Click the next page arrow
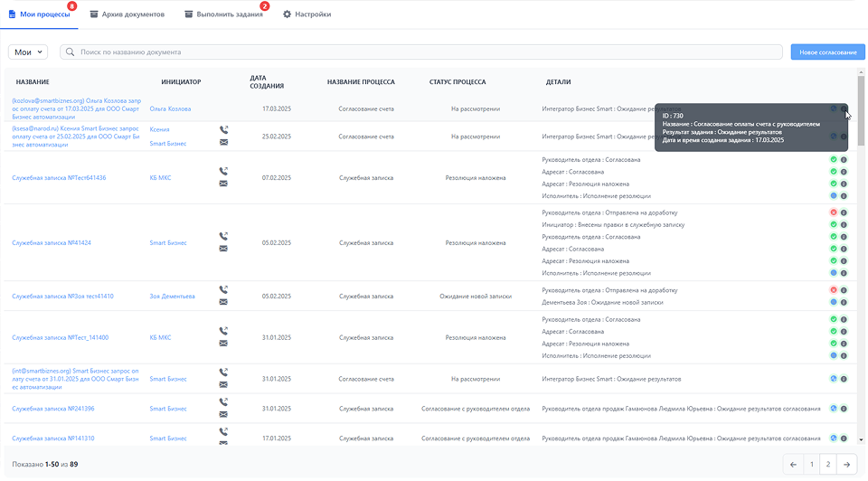Screen dimensions: 868x481 846,465
